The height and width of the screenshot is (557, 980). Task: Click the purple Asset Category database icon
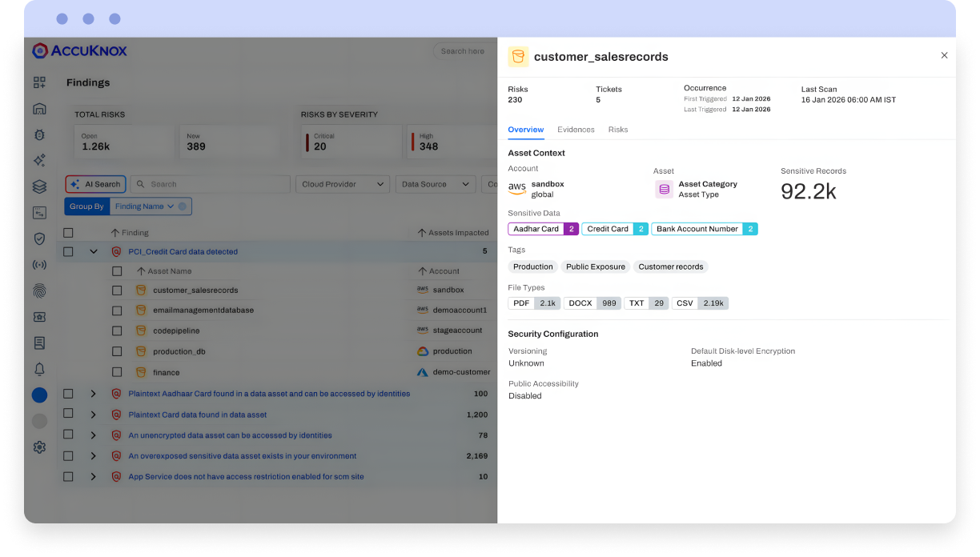point(664,189)
